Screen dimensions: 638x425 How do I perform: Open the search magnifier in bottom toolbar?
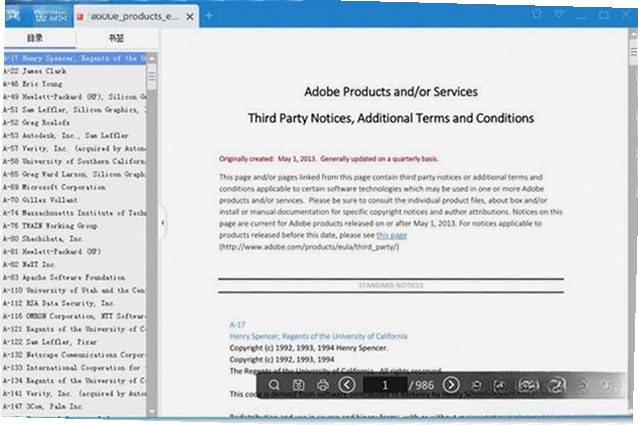click(x=275, y=385)
